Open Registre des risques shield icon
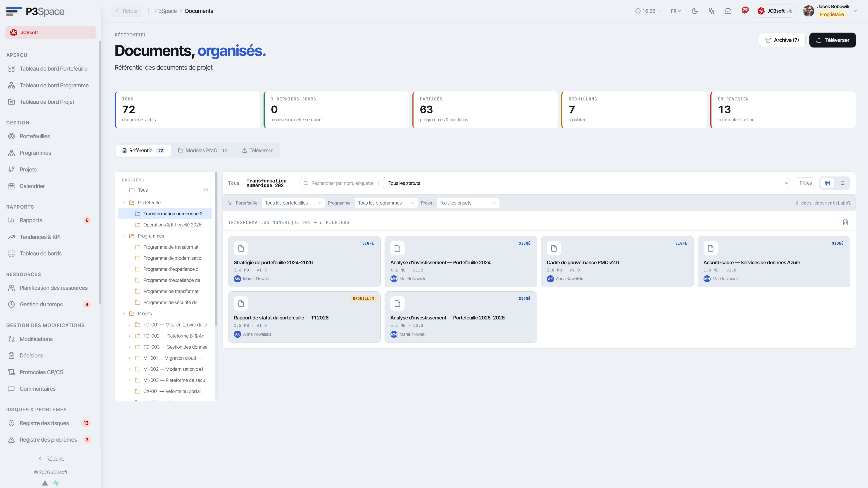 [12, 423]
